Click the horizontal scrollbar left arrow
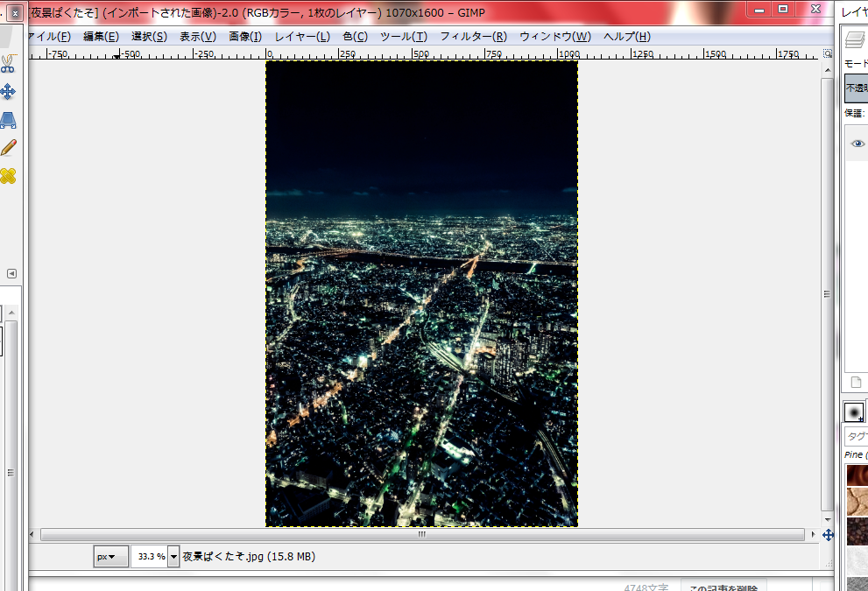This screenshot has height=591, width=868. [x=32, y=535]
